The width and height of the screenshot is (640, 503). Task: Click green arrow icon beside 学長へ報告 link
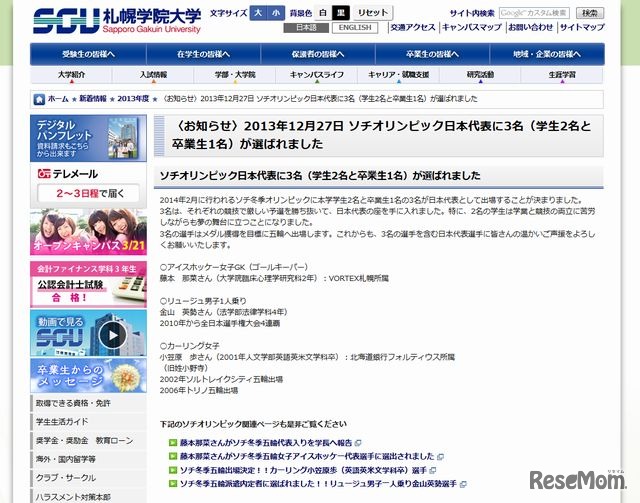point(173,443)
